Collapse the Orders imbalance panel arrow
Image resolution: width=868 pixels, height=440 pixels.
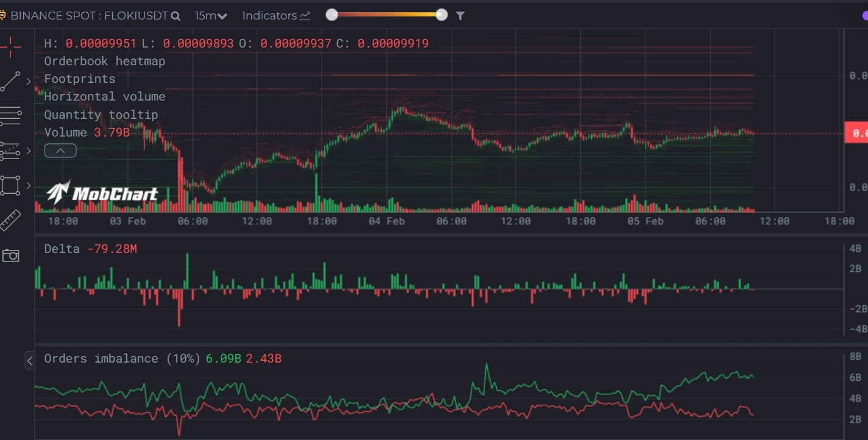[x=29, y=360]
